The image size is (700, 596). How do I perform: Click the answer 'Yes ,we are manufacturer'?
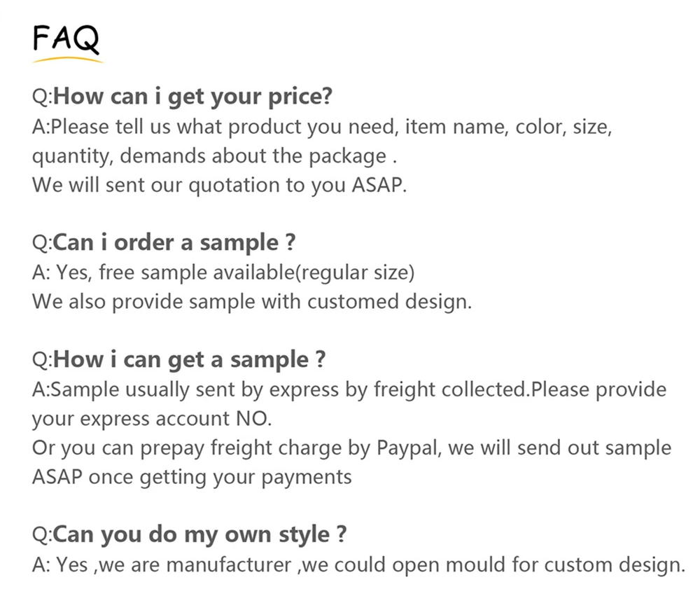pyautogui.click(x=174, y=564)
